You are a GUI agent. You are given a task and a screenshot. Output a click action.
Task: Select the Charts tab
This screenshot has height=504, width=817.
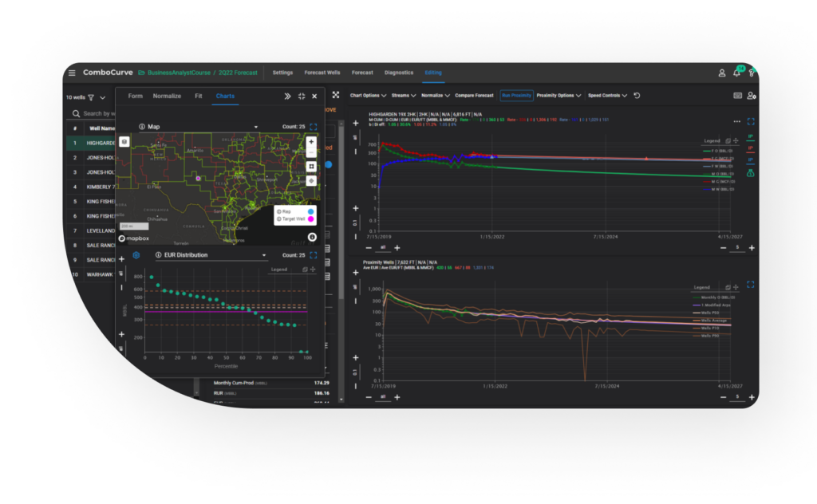coord(225,96)
